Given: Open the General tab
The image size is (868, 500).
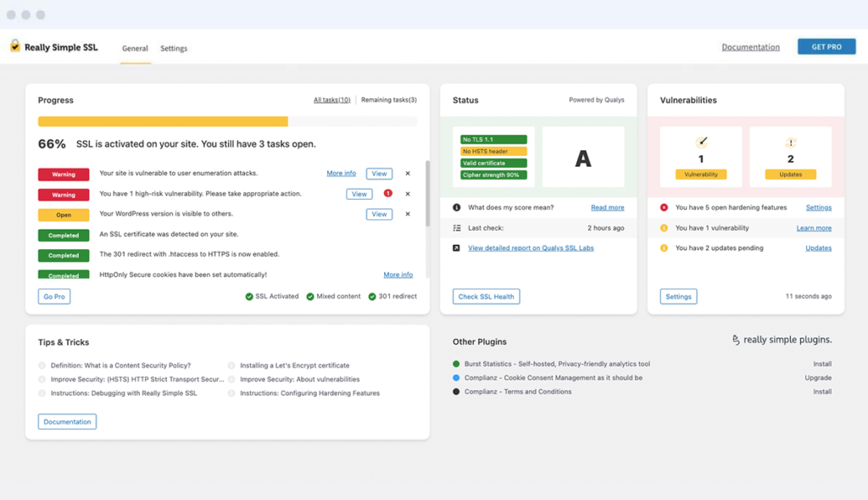Looking at the screenshot, I should pyautogui.click(x=135, y=48).
